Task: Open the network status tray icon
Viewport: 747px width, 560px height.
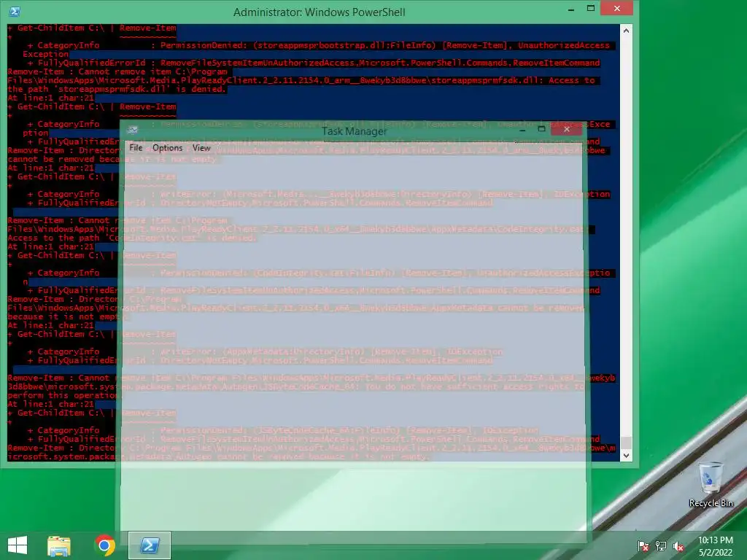Action: 661,546
